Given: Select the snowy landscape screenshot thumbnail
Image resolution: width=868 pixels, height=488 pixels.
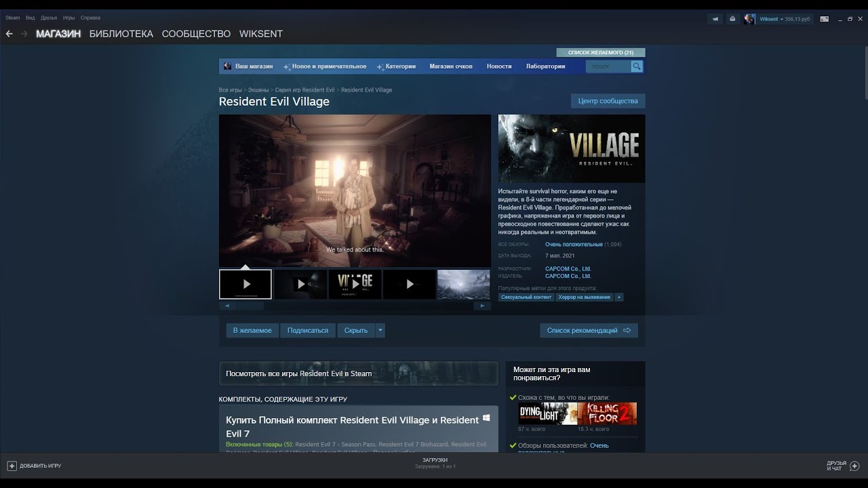Looking at the screenshot, I should [x=464, y=285].
